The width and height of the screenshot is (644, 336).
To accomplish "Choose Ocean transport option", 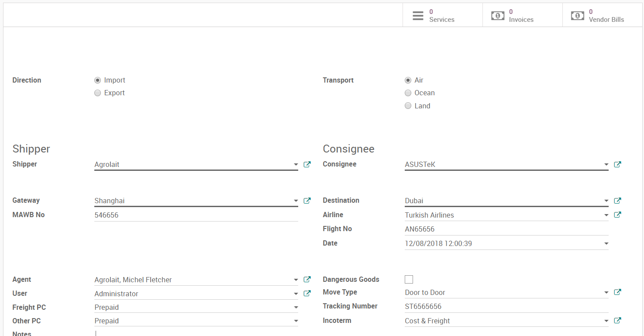I will pos(408,93).
